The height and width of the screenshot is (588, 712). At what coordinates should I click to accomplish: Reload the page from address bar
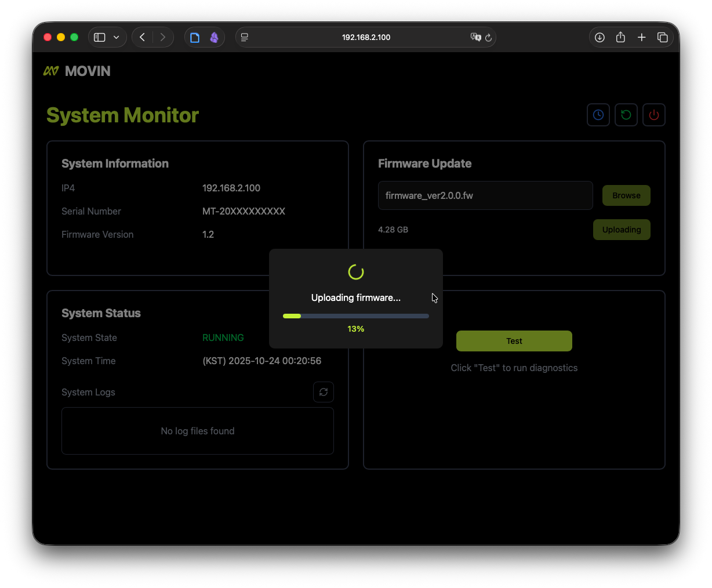pos(489,37)
